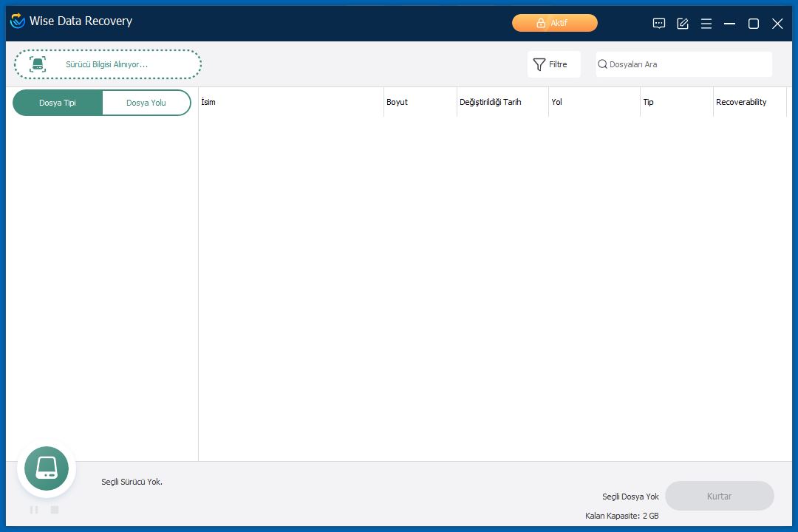Sort by the Tip column header
798x532 pixels.
(x=677, y=102)
